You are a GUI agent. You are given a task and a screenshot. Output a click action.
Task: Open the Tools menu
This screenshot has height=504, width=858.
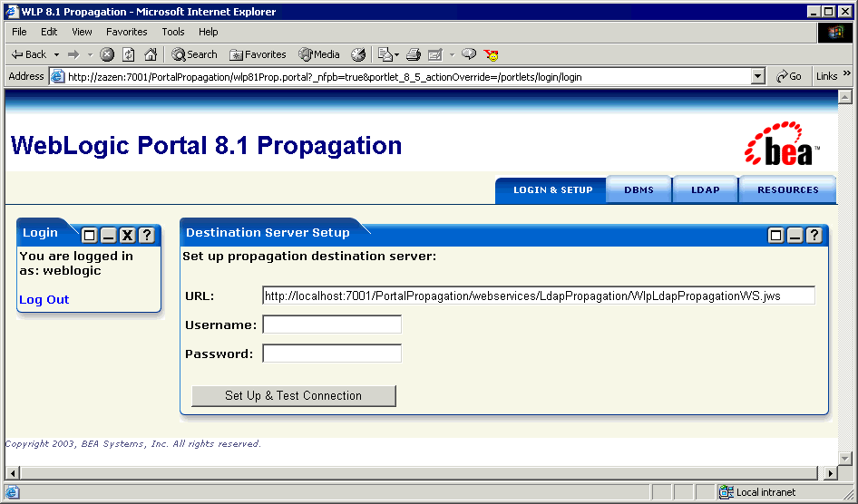coord(173,32)
